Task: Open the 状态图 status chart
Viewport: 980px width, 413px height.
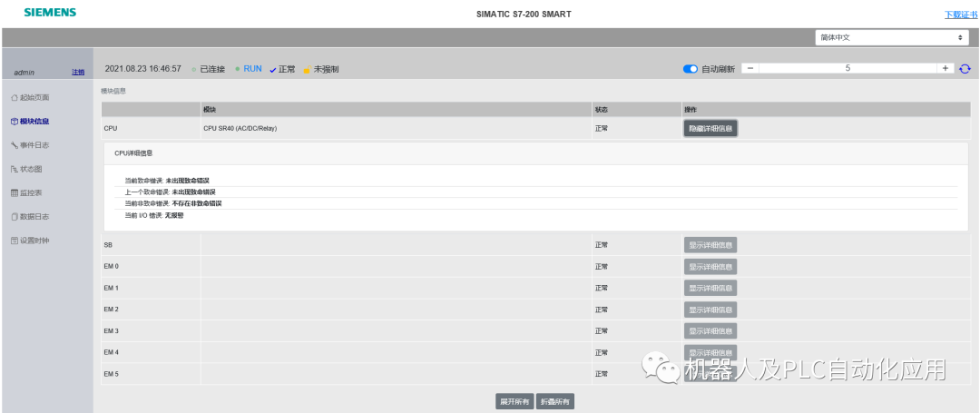Action: pyautogui.click(x=27, y=169)
